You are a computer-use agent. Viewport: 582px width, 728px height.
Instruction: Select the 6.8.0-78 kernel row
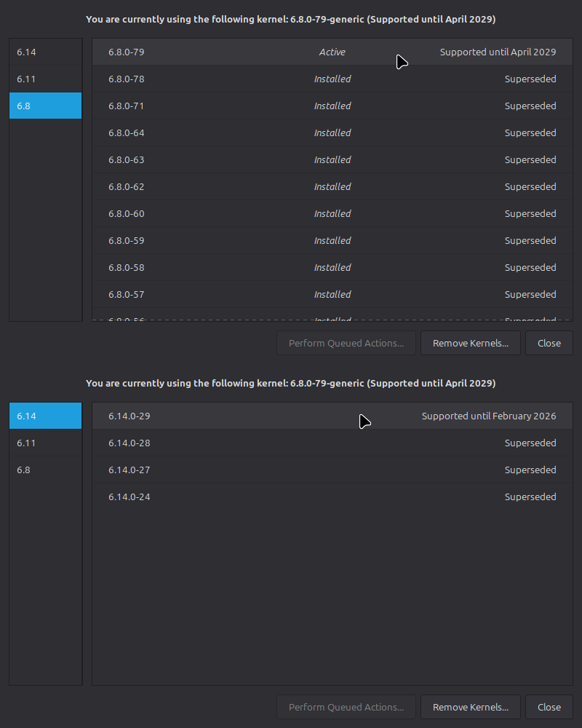(x=332, y=79)
